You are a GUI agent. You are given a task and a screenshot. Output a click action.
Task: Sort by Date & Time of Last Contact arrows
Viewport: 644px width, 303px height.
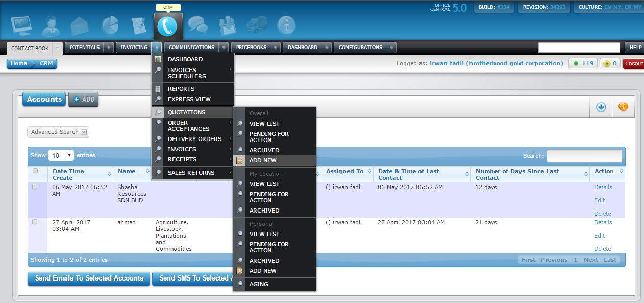(467, 174)
